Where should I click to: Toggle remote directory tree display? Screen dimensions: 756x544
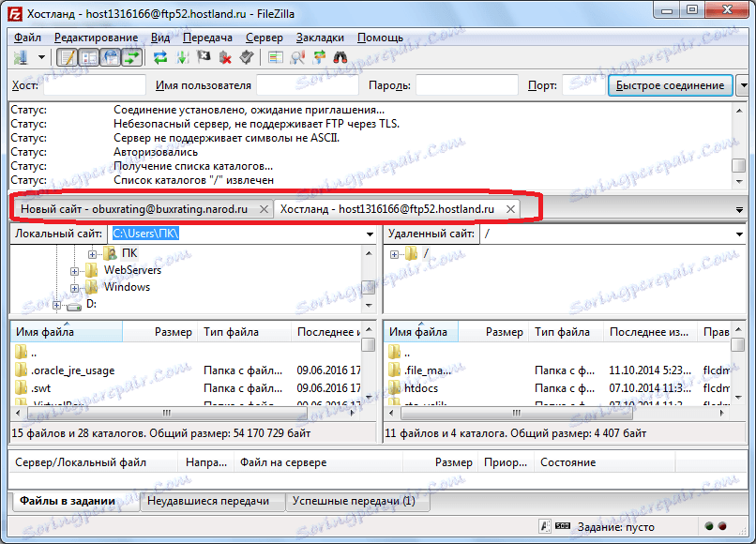pyautogui.click(x=111, y=58)
